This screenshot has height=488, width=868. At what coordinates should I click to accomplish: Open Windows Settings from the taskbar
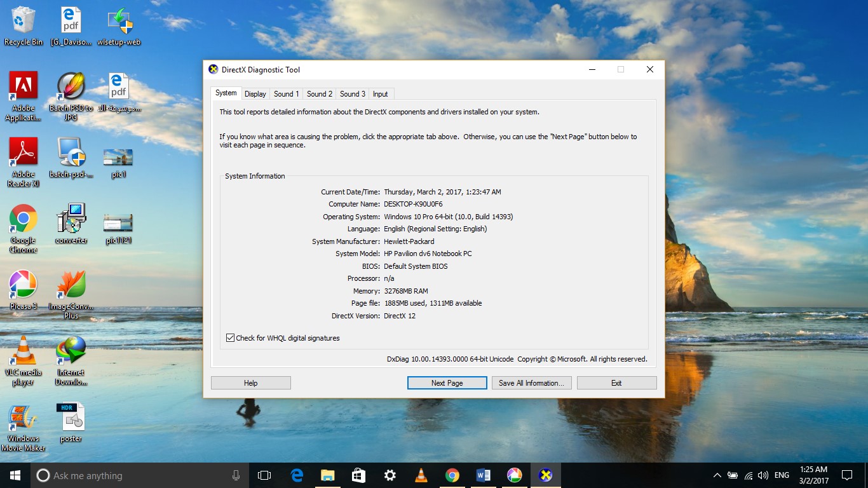pyautogui.click(x=390, y=475)
